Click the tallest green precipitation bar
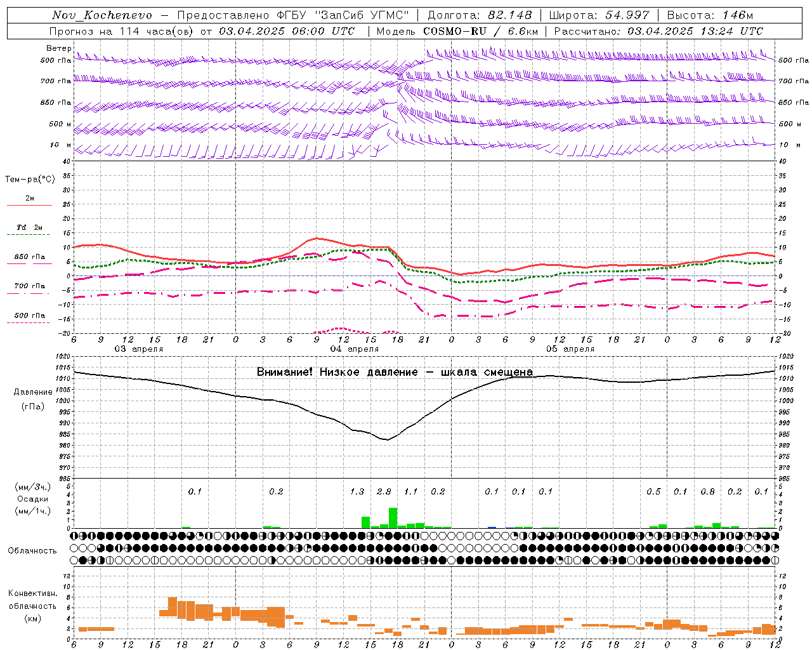The image size is (812, 650). (x=393, y=518)
